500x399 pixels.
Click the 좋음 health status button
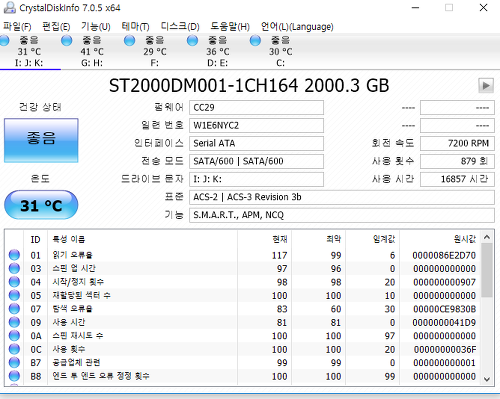pyautogui.click(x=41, y=140)
